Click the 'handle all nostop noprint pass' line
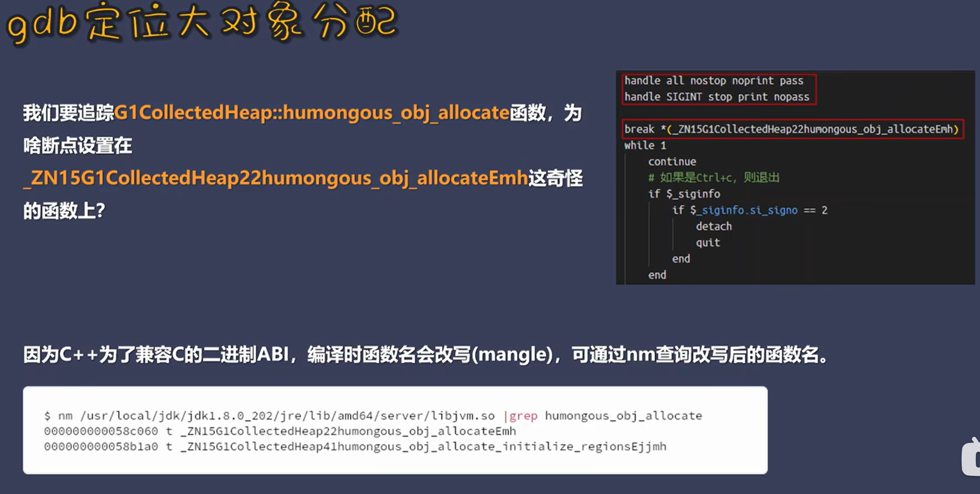 (713, 81)
